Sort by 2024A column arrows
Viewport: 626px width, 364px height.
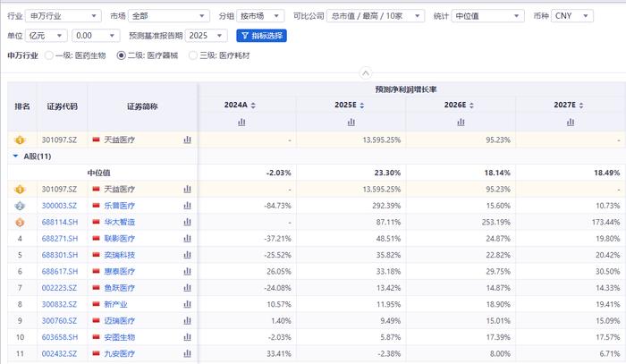click(x=253, y=106)
